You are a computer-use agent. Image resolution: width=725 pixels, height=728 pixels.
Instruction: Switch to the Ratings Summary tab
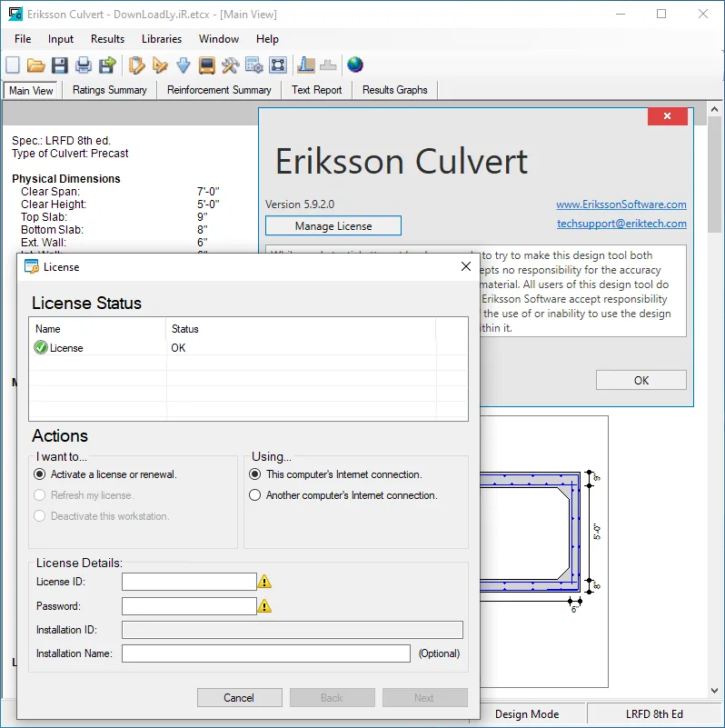(110, 90)
